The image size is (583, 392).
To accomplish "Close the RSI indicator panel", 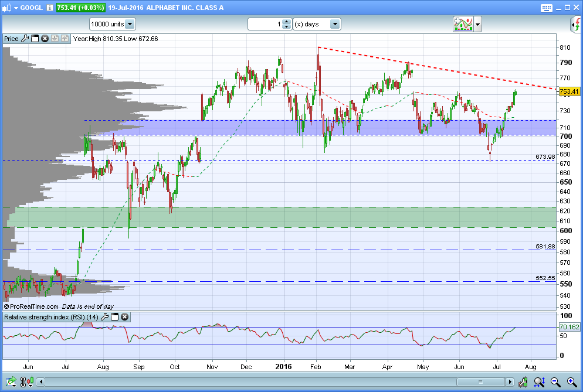I will coord(124,316).
